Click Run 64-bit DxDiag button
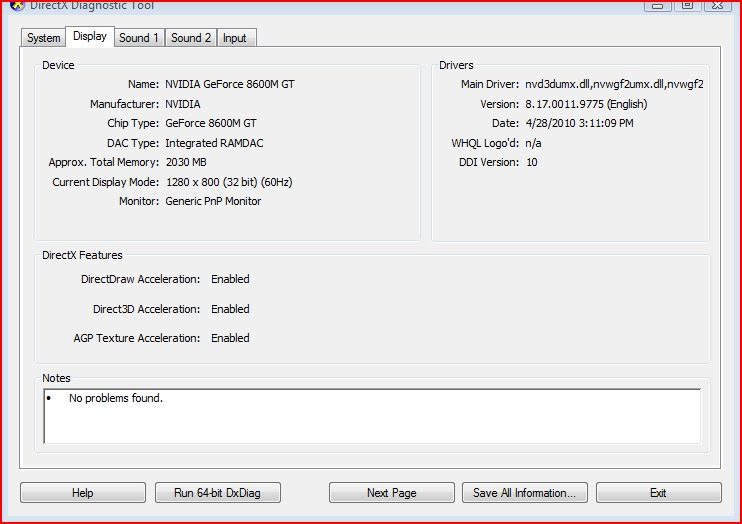Screen dimensions: 742x524 click(218, 493)
